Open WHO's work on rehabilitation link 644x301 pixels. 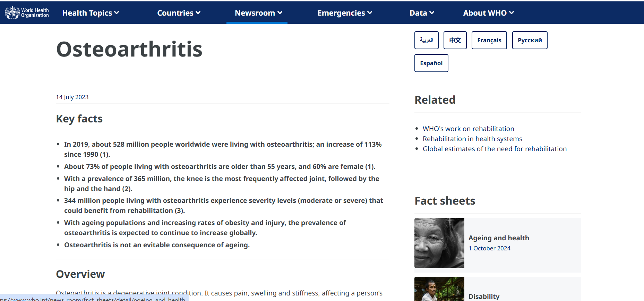468,129
